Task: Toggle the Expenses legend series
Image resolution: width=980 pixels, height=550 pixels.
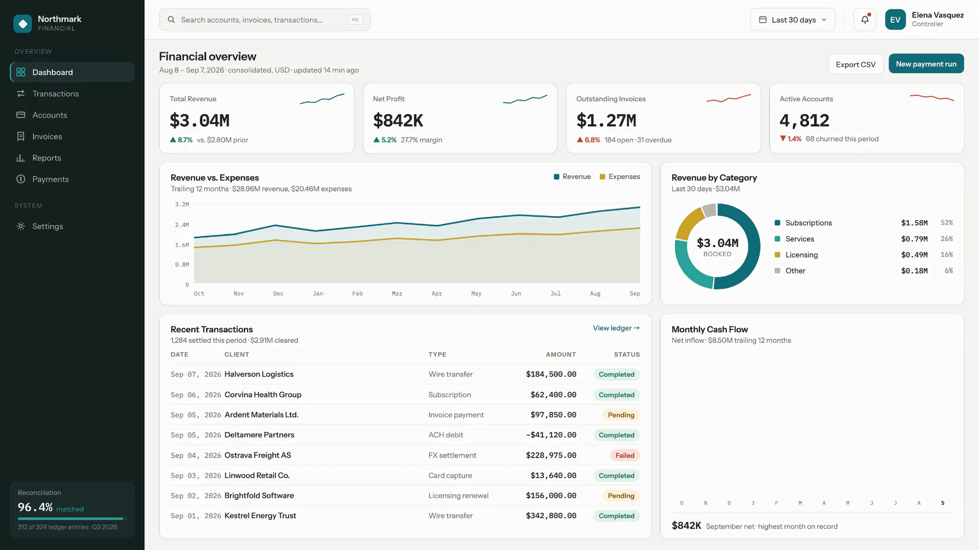Action: [620, 177]
